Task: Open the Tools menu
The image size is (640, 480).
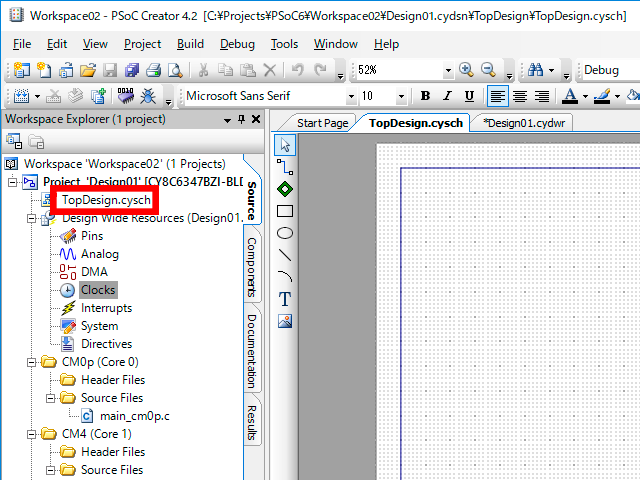Action: pyautogui.click(x=284, y=44)
